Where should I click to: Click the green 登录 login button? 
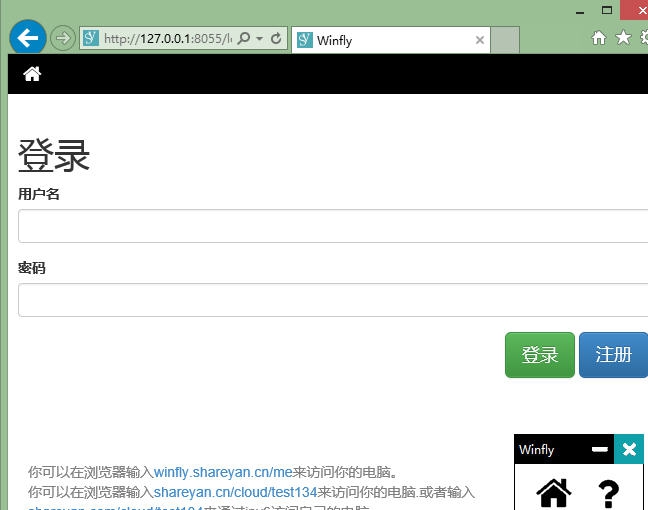tap(540, 355)
